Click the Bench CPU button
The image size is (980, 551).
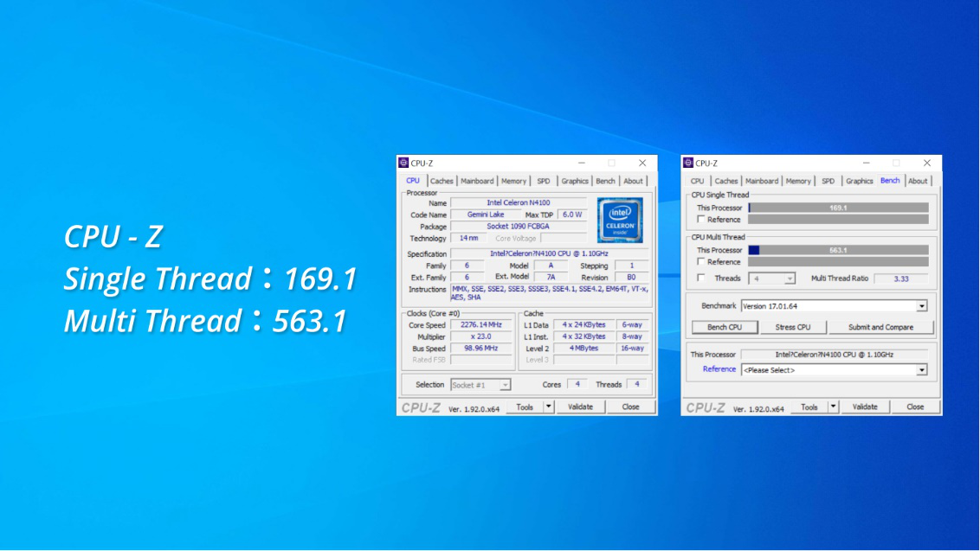pyautogui.click(x=725, y=327)
